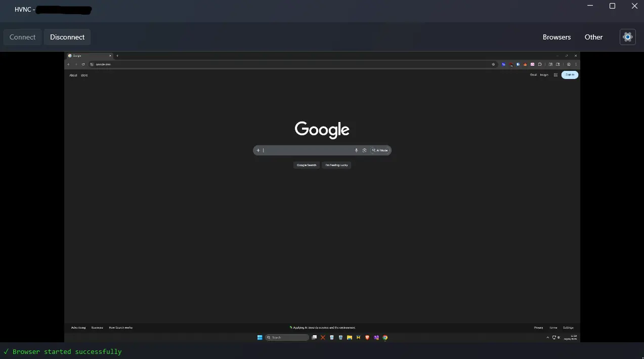Click the Store link on Google

point(84,75)
